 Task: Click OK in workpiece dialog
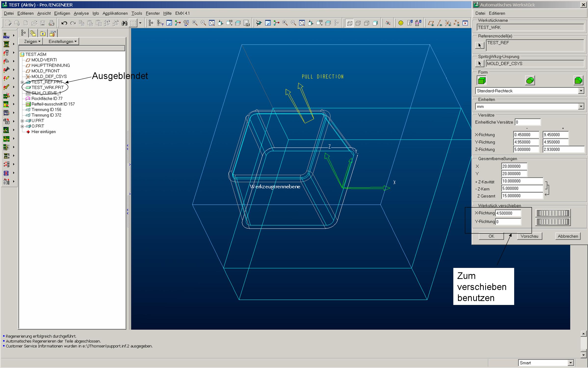point(491,236)
